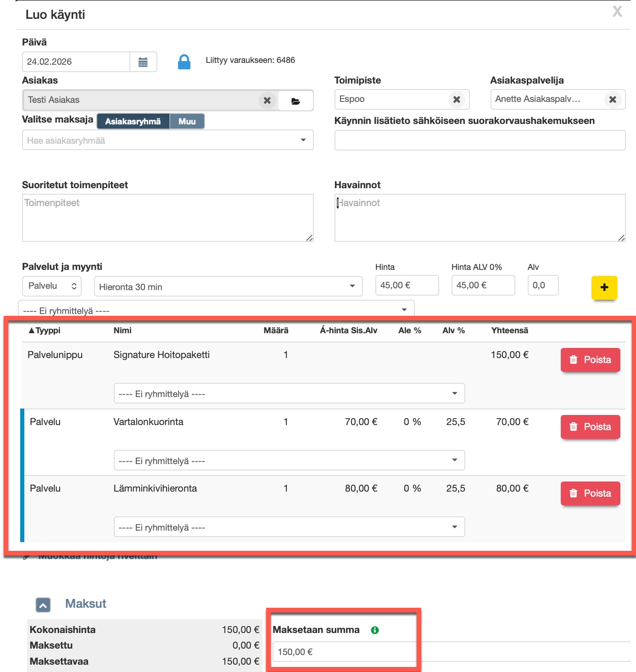Close the Luo käynti dialog
This screenshot has width=636, height=672.
pos(617,11)
